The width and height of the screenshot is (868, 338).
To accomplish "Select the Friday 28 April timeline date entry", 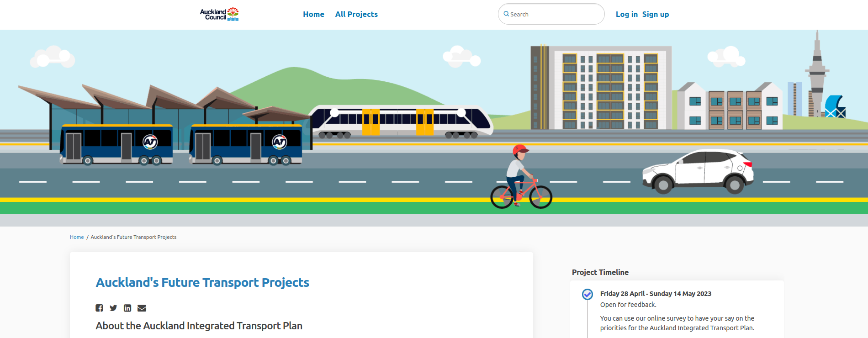I will [x=656, y=294].
